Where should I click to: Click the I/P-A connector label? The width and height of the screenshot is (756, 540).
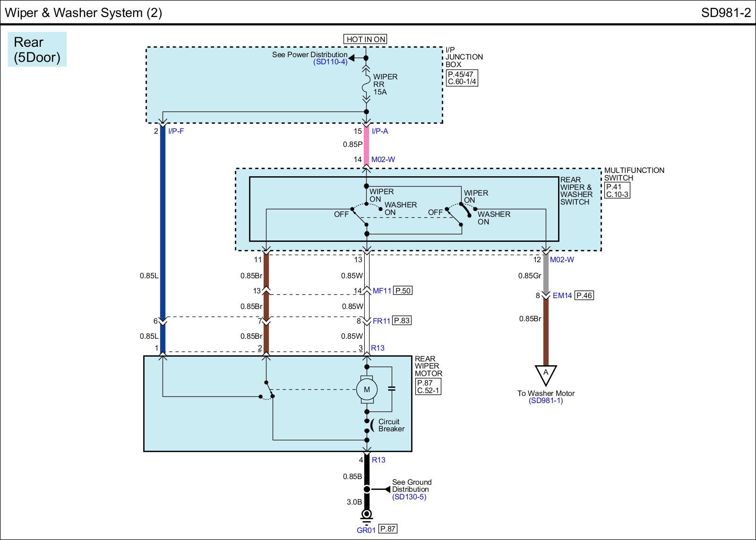click(x=380, y=131)
